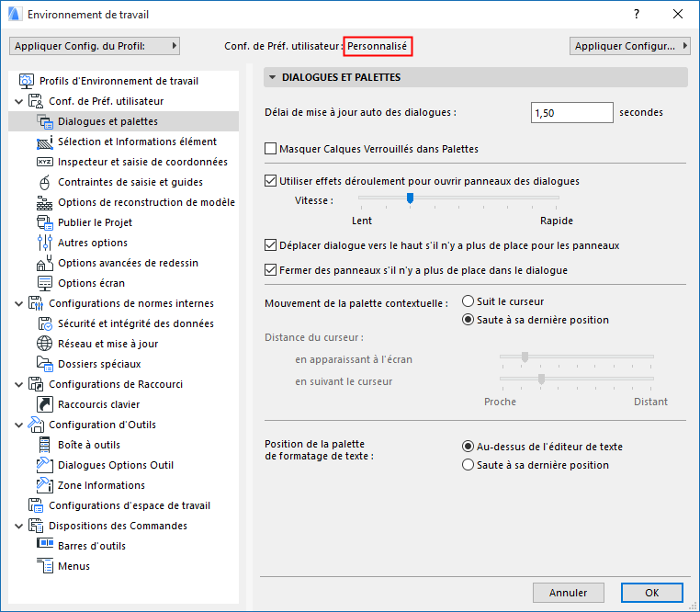Image resolution: width=700 pixels, height=612 pixels.
Task: Click the Réseau et mise à jour globe icon
Action: coord(45,344)
